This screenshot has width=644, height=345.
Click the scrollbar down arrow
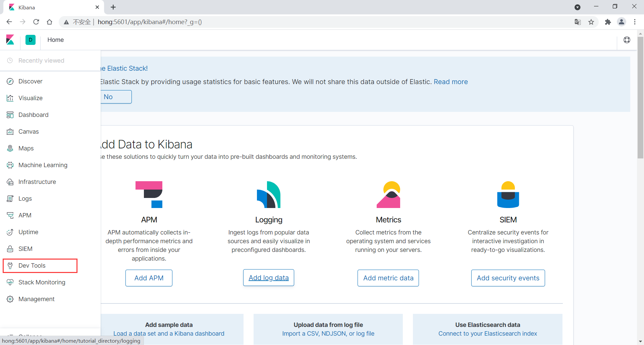tap(640, 342)
